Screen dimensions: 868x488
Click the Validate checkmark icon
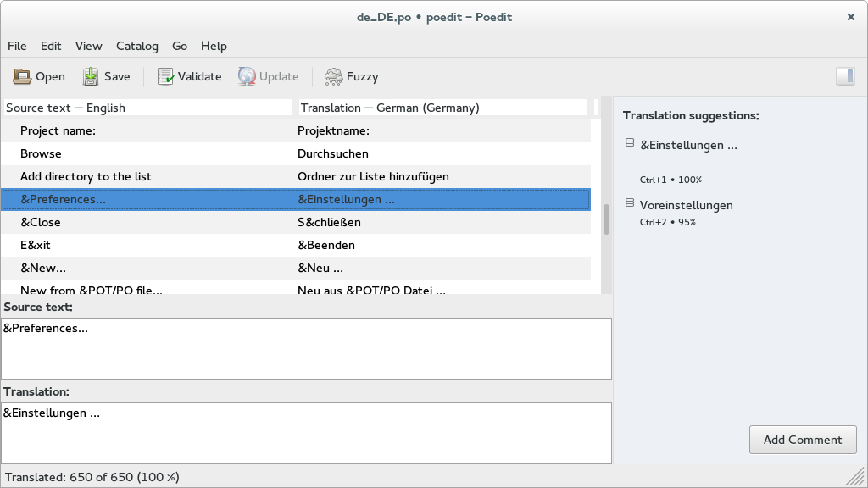tap(165, 77)
